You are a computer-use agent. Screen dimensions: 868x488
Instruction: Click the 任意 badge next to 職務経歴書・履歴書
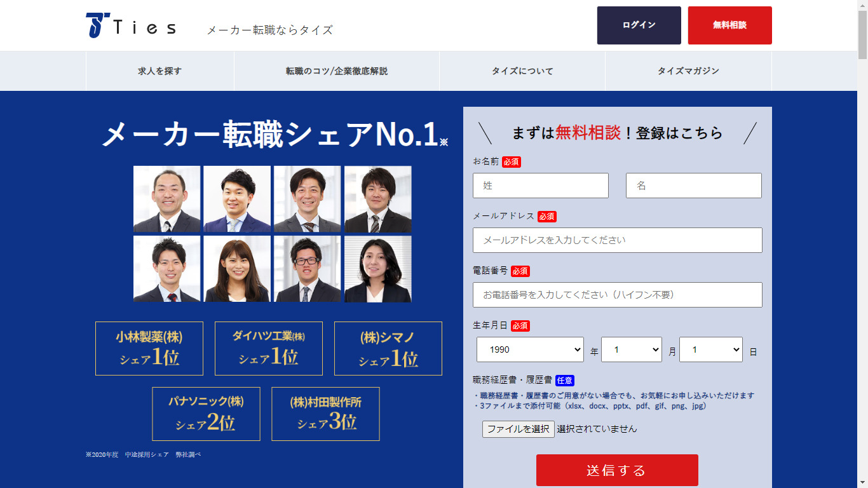pos(565,381)
